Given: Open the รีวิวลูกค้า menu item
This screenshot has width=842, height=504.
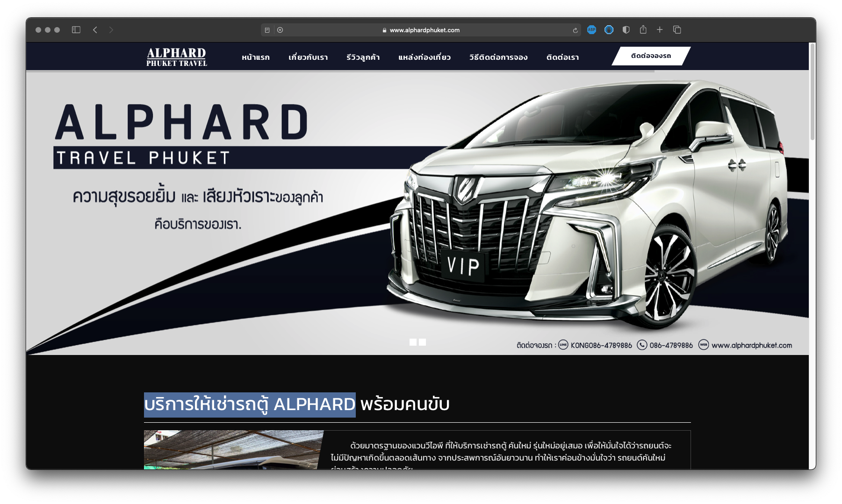Looking at the screenshot, I should click(x=363, y=57).
